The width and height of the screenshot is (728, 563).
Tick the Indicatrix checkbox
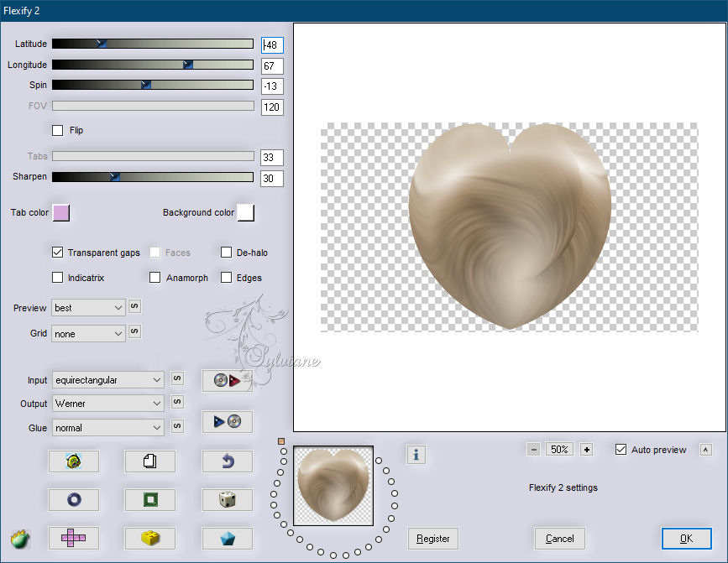[x=58, y=278]
